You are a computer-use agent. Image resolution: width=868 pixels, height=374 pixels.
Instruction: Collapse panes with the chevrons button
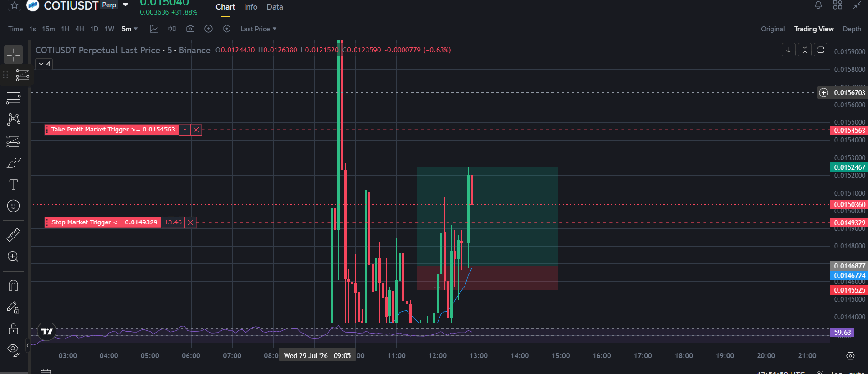click(x=805, y=50)
